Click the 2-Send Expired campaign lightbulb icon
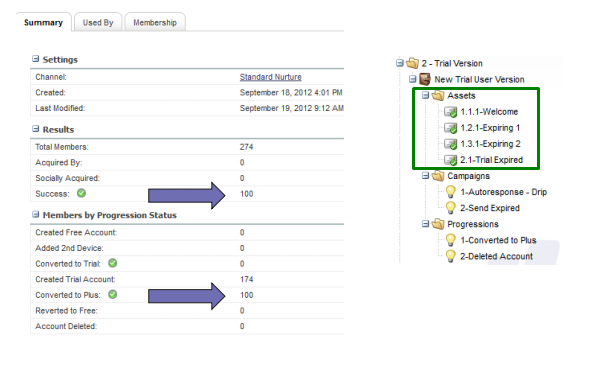Image resolution: width=604 pixels, height=385 pixels. pyautogui.click(x=450, y=208)
